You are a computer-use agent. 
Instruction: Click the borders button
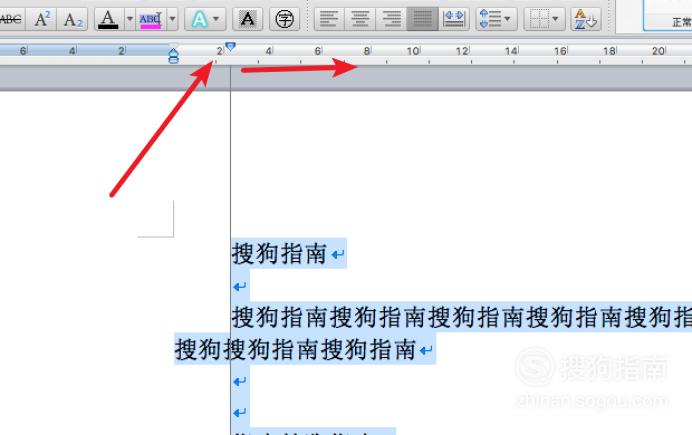pos(539,19)
